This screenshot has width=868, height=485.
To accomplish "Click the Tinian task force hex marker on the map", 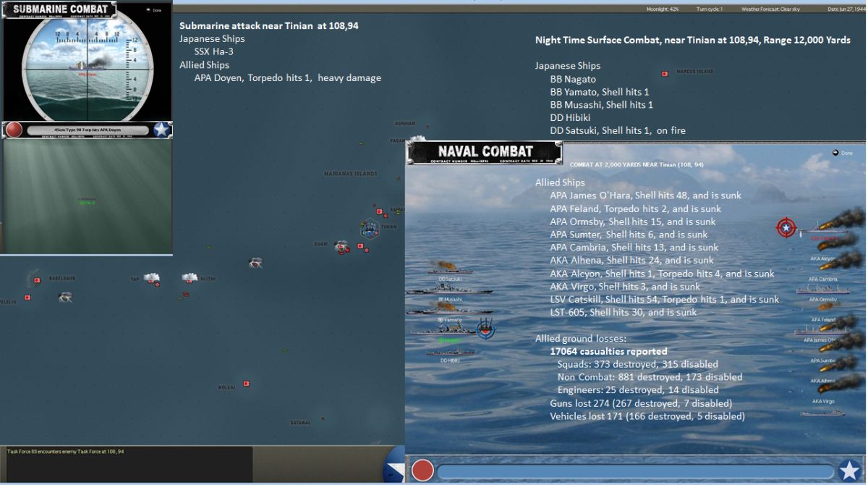I will (x=370, y=229).
